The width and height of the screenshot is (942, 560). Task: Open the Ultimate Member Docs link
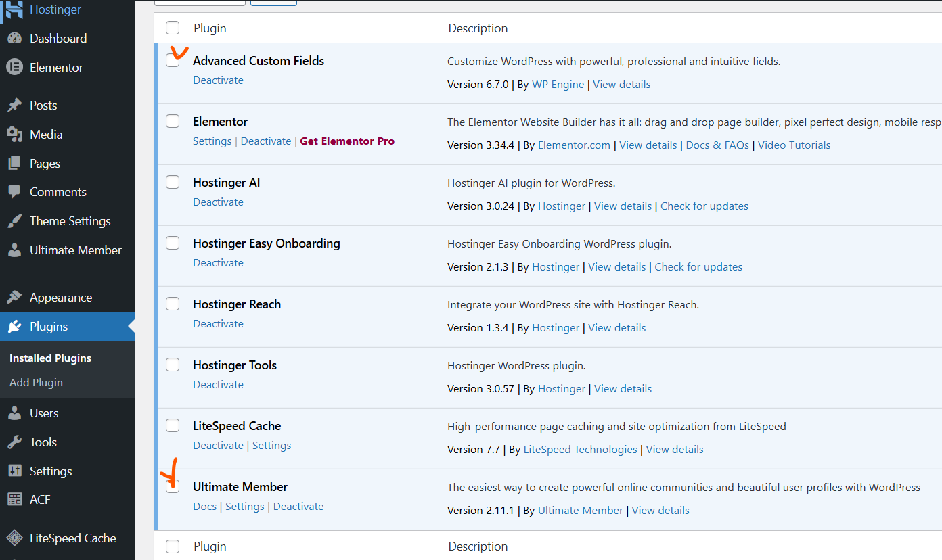click(204, 507)
